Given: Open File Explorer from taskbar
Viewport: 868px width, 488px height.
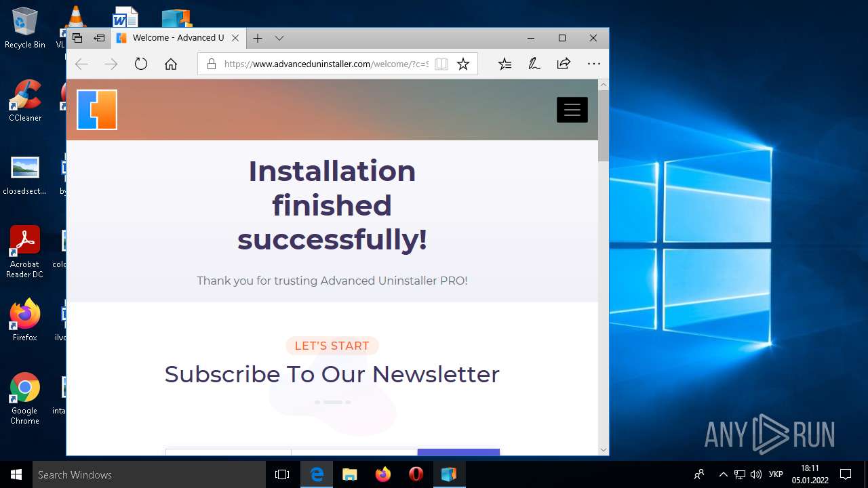Looking at the screenshot, I should pyautogui.click(x=349, y=474).
